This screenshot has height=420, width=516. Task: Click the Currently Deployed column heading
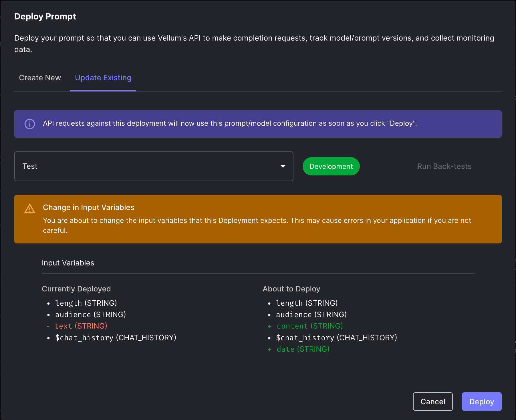(76, 289)
